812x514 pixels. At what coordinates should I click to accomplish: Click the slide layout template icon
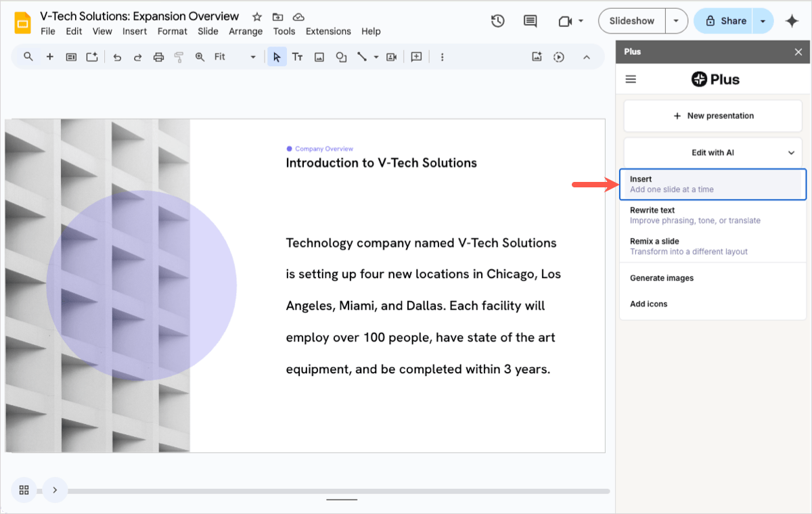click(71, 57)
